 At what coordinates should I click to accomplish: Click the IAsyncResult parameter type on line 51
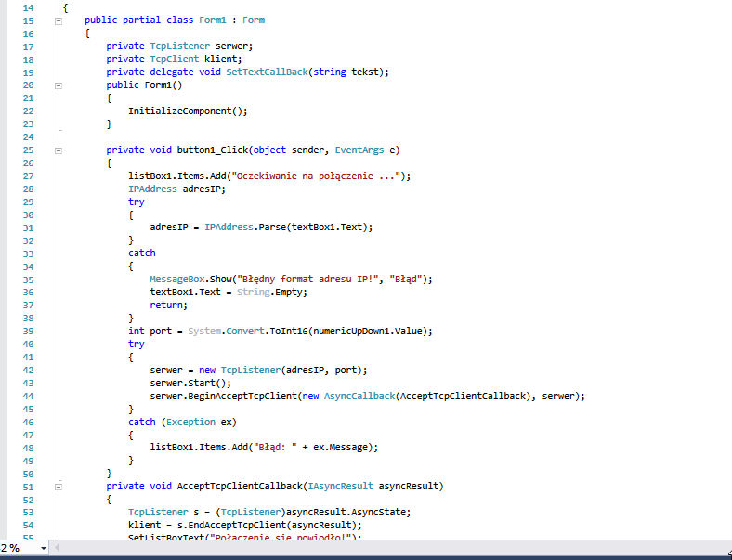(340, 487)
